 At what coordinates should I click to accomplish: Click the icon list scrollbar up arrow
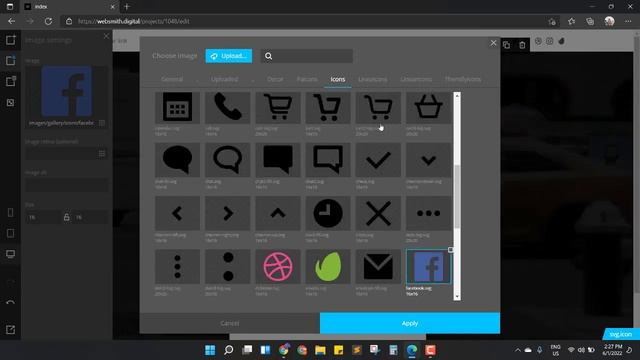coord(457,96)
